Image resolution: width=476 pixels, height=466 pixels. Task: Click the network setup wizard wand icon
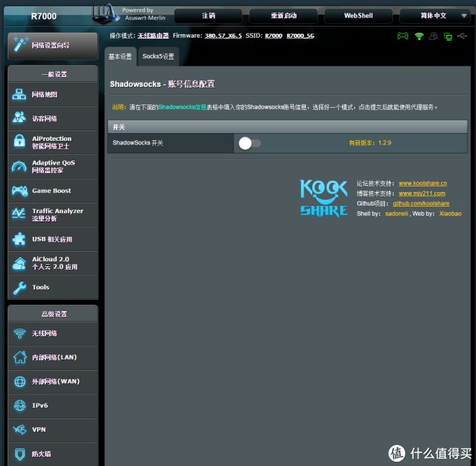[x=20, y=46]
